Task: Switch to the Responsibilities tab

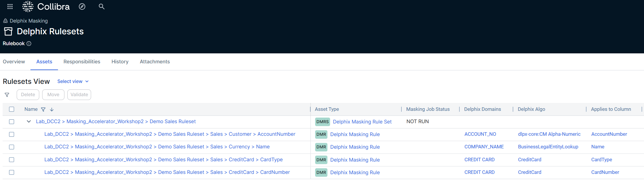Action: 82,62
